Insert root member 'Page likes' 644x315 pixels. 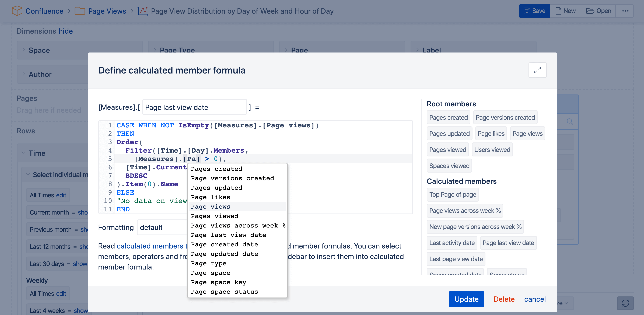coord(491,134)
